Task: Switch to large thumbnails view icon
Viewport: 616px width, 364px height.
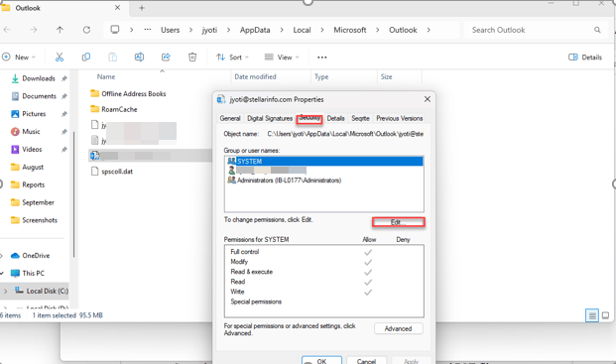Action: pyautogui.click(x=605, y=315)
